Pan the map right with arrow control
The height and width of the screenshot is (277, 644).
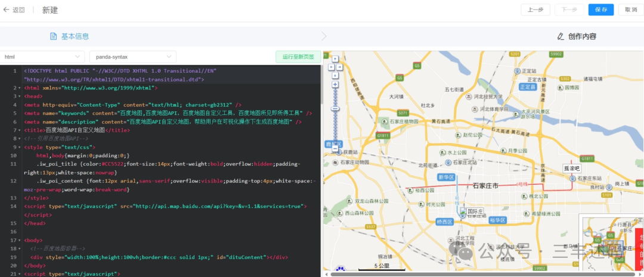(339, 67)
